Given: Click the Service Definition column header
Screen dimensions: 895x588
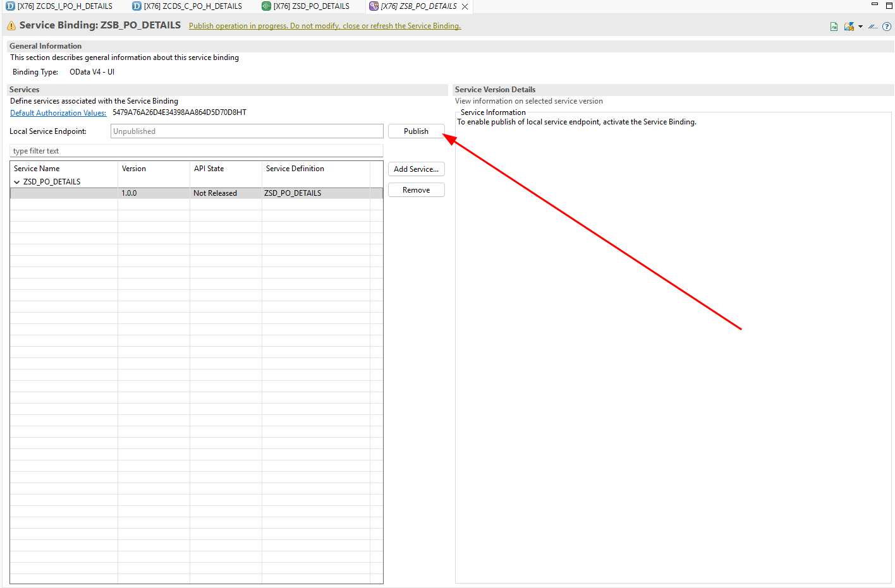Looking at the screenshot, I should 316,169.
